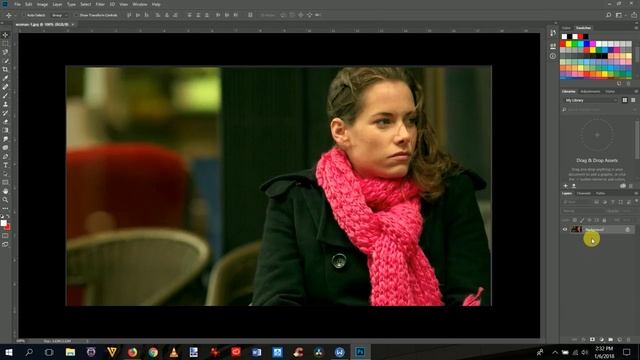640x360 pixels.
Task: Select the Crop tool
Action: 5,70
